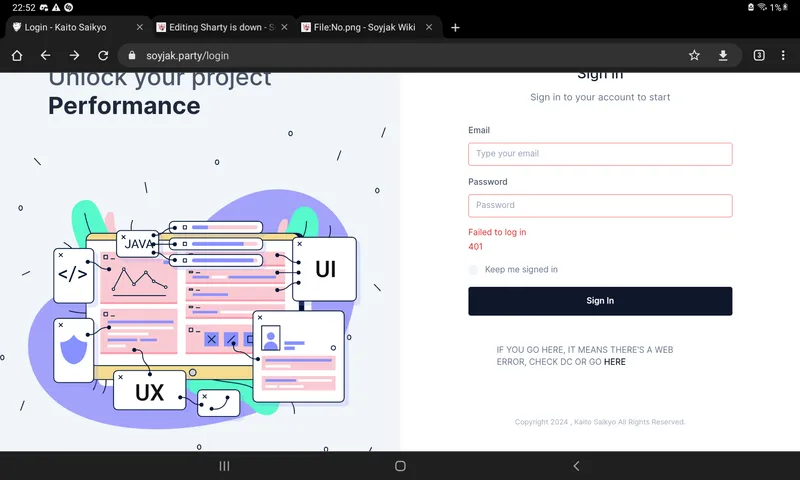Screen dimensions: 800x480
Task: Open the tab switcher showing 3 tabs
Action: coord(759,55)
